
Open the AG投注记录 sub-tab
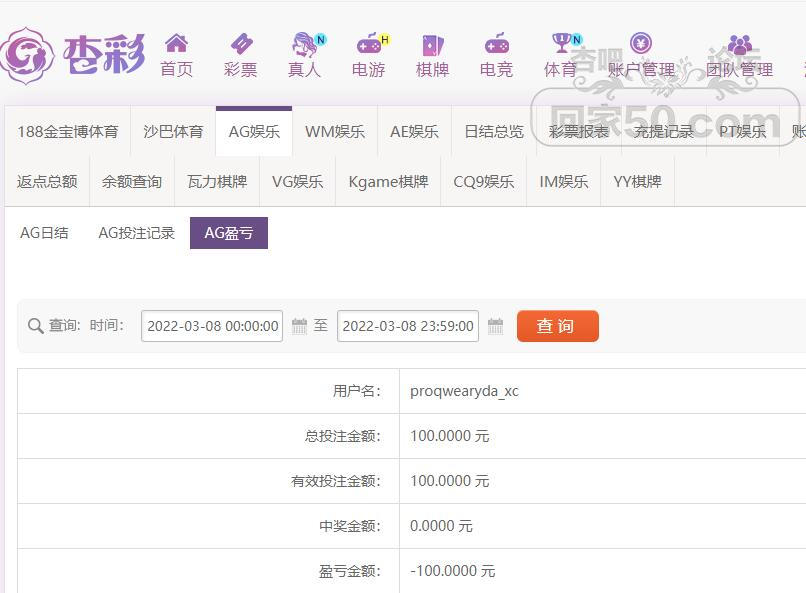(136, 233)
